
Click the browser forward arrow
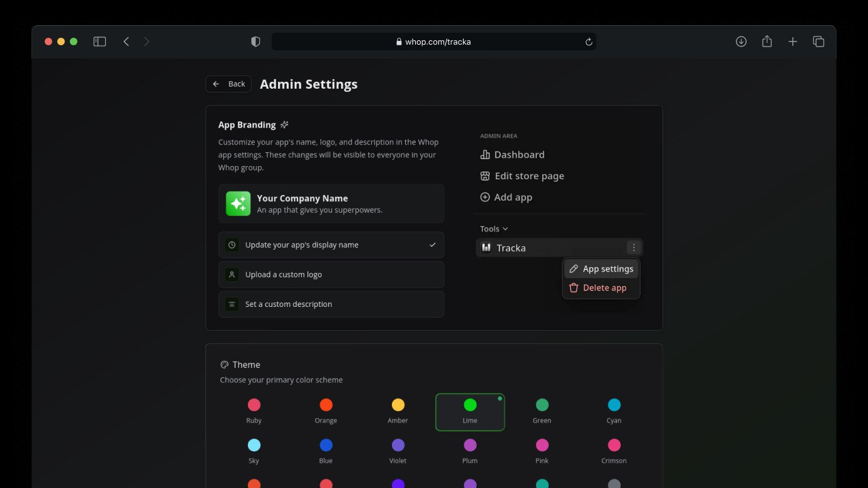pos(147,42)
